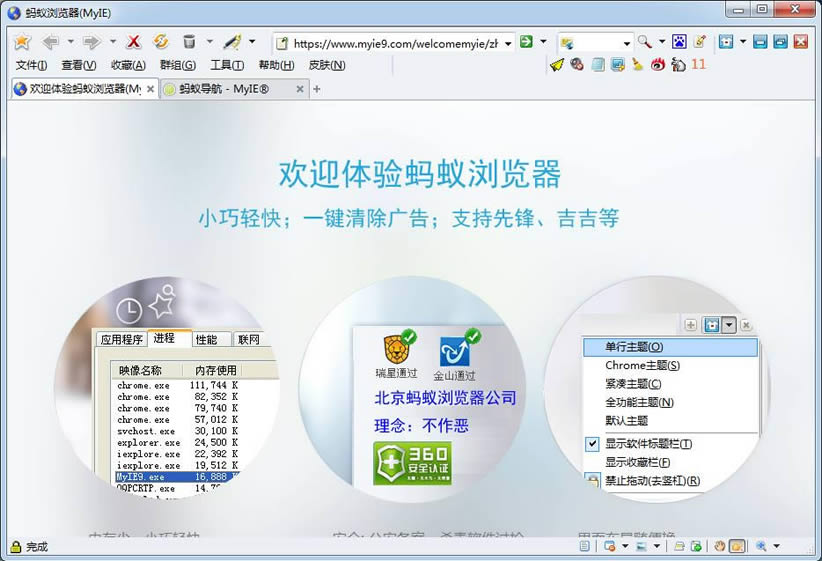The height and width of the screenshot is (561, 822).
Task: Click the theme menu screenshot thumbnail
Action: [656, 388]
